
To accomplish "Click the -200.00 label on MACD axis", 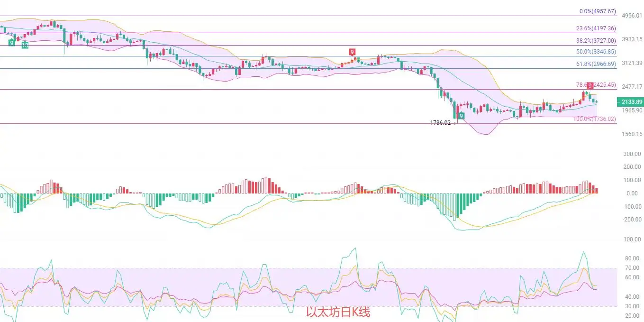I will (x=631, y=220).
